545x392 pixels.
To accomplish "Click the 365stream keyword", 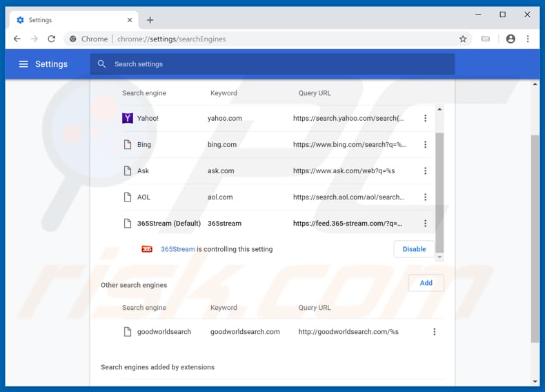I will tap(224, 224).
